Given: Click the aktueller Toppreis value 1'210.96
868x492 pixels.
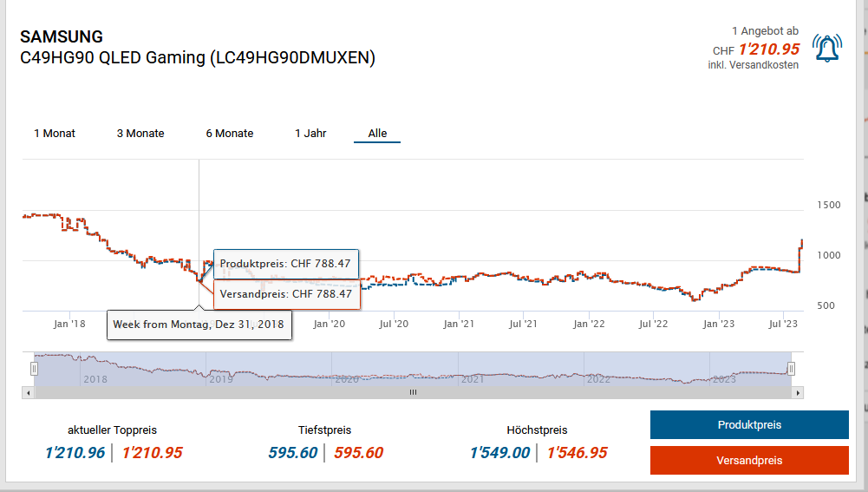Looking at the screenshot, I should (75, 453).
